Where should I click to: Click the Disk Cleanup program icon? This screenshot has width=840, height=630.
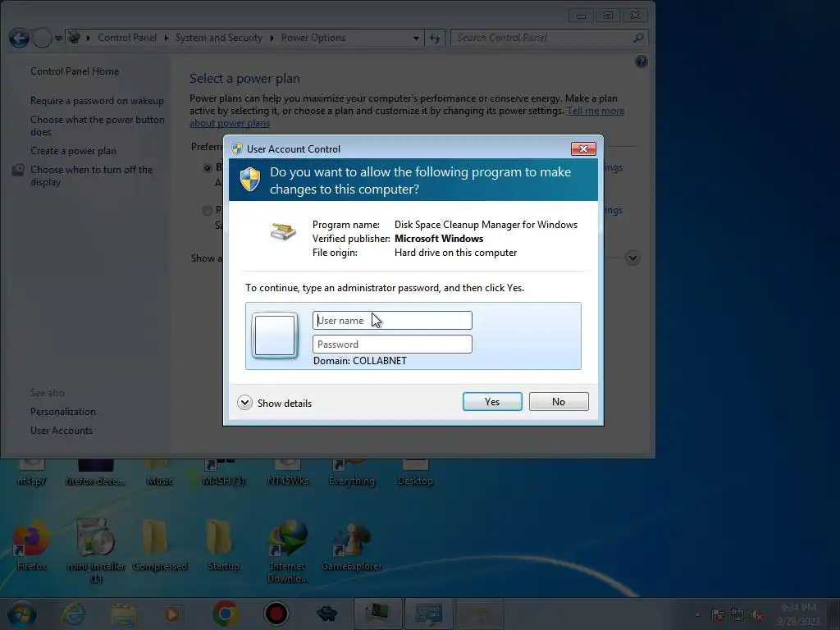pyautogui.click(x=283, y=231)
